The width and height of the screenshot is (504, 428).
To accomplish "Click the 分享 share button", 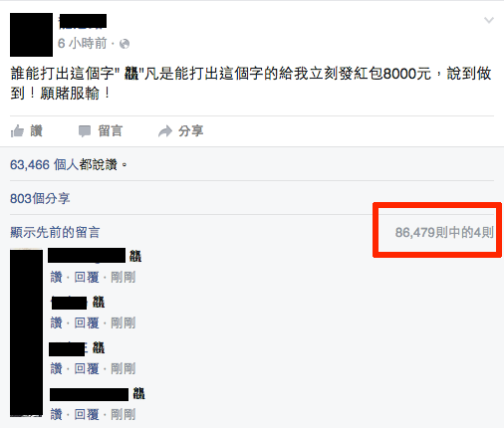I will (x=191, y=131).
